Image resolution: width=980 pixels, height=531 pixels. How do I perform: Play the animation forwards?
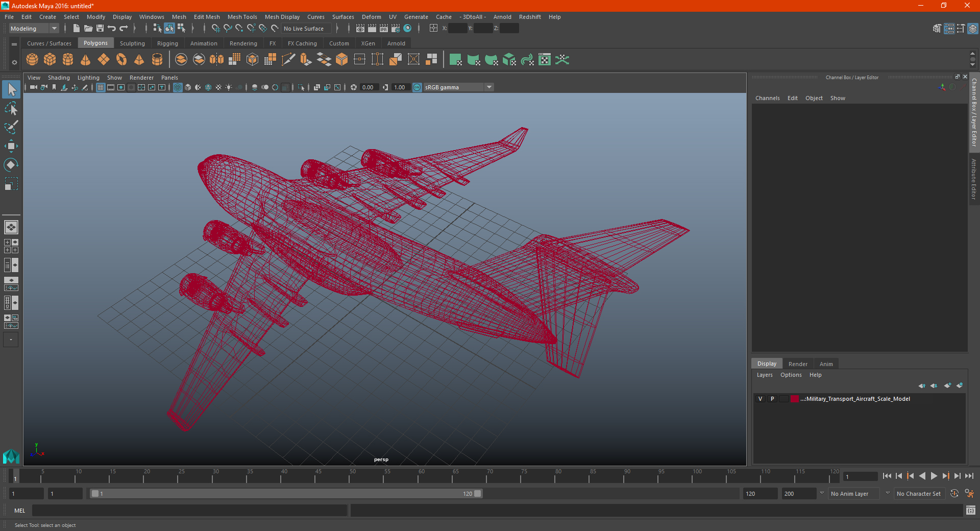(x=934, y=476)
